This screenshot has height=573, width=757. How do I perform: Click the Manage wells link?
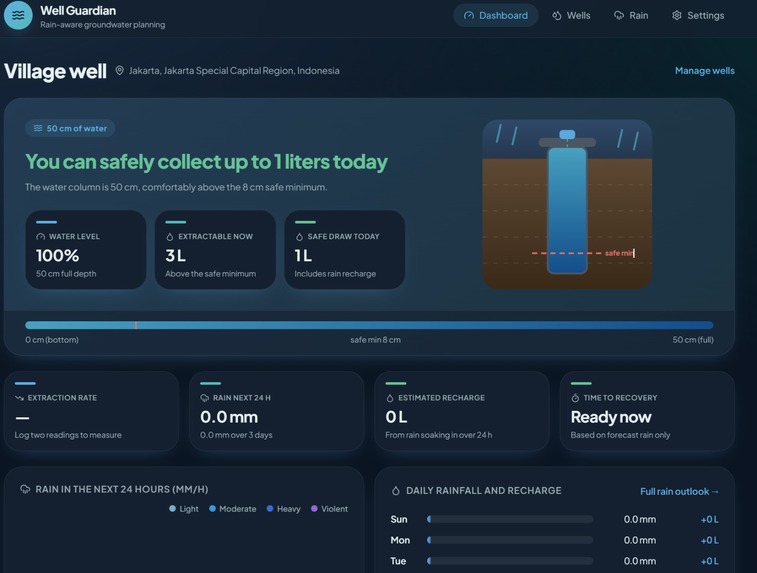(704, 70)
